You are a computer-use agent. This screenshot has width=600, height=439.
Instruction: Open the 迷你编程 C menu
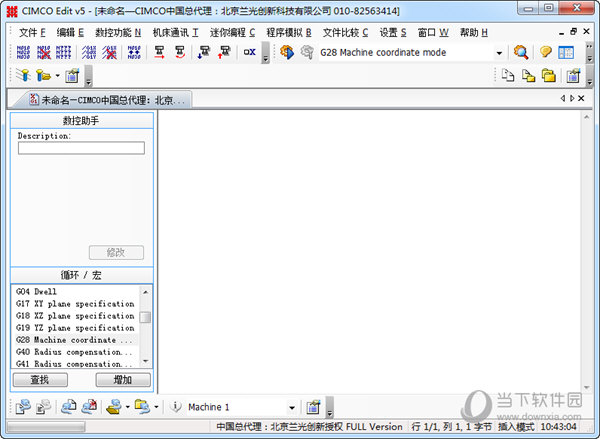232,33
